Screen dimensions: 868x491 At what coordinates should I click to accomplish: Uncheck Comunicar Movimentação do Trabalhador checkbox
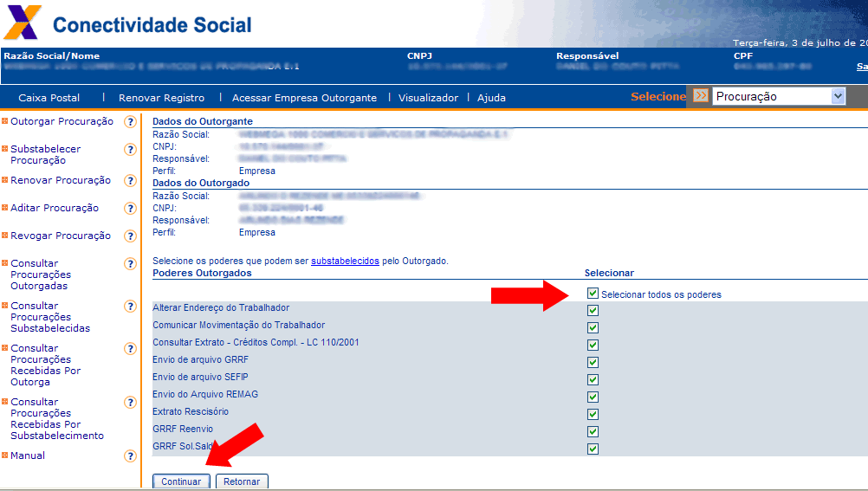click(593, 327)
